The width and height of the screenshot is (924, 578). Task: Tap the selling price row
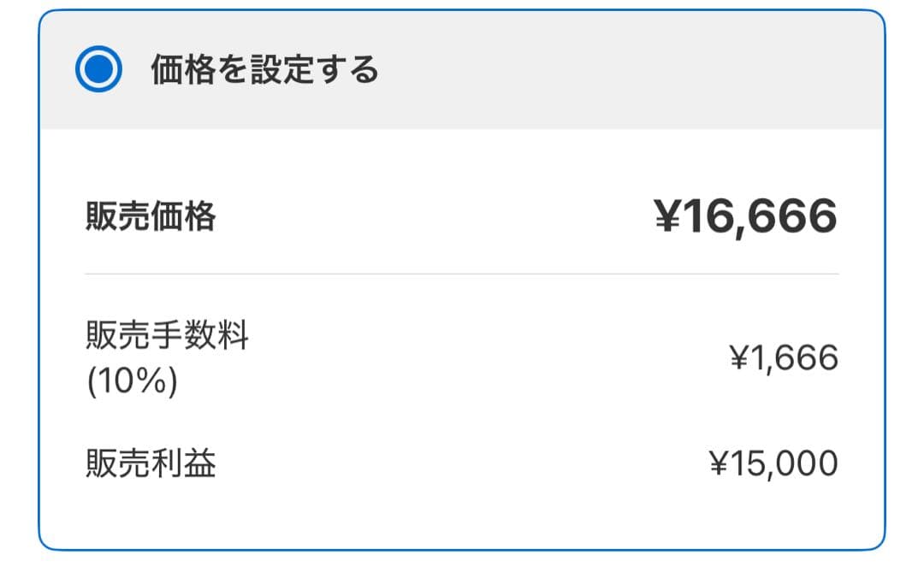tap(462, 215)
